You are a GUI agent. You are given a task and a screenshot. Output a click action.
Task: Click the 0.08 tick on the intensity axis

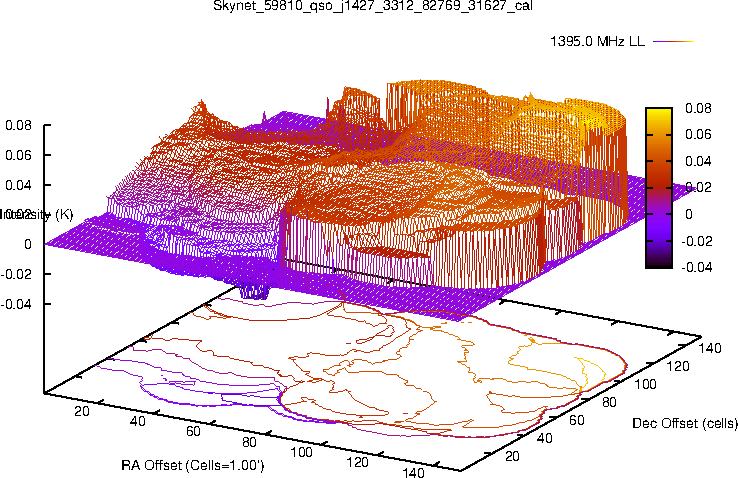(x=18, y=126)
